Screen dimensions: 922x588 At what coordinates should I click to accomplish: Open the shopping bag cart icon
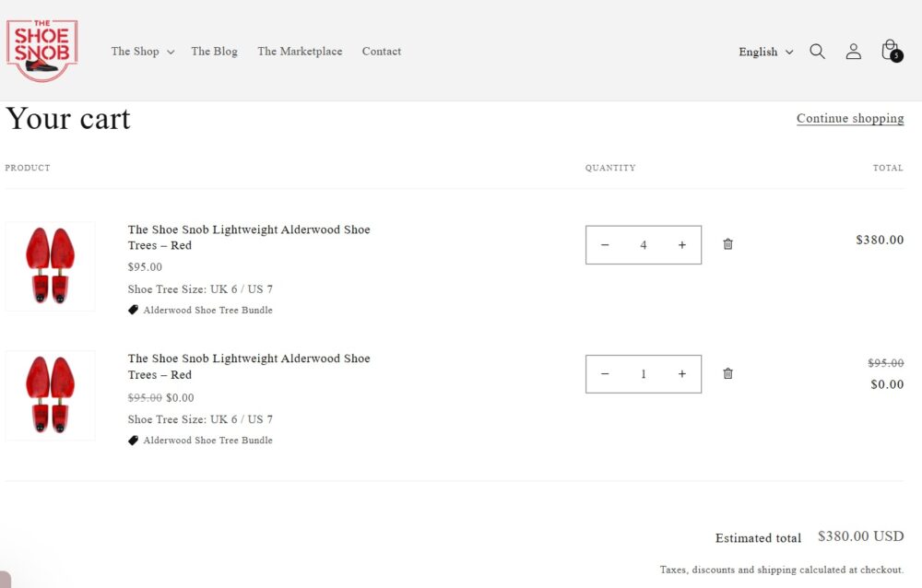[892, 51]
